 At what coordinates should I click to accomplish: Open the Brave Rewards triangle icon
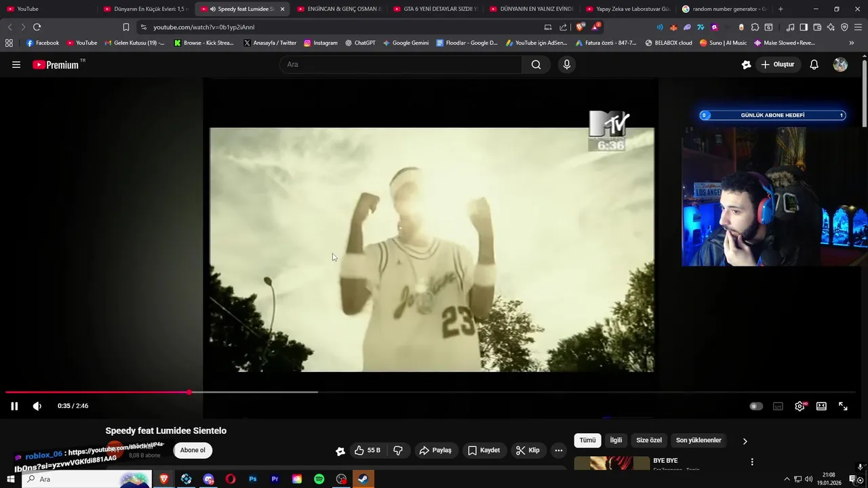(x=595, y=27)
